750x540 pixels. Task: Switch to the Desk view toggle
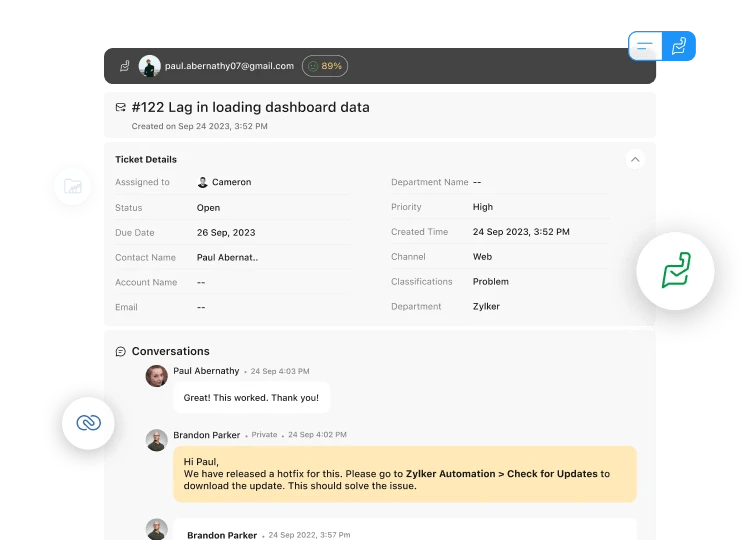click(x=679, y=46)
